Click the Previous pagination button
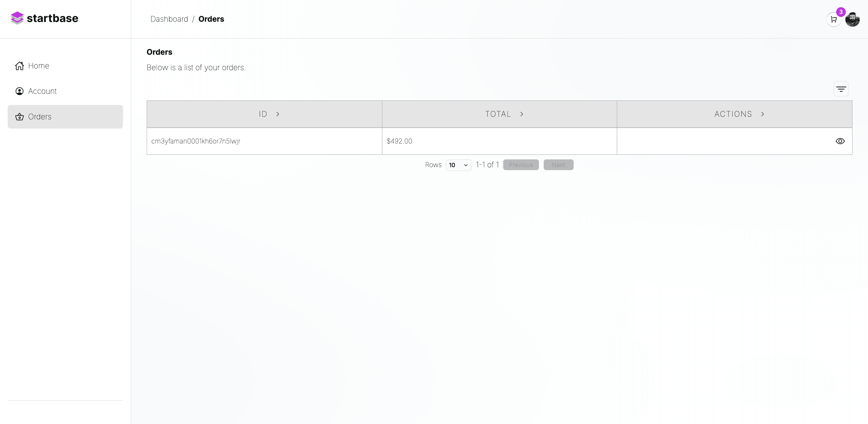868x424 pixels. (521, 164)
